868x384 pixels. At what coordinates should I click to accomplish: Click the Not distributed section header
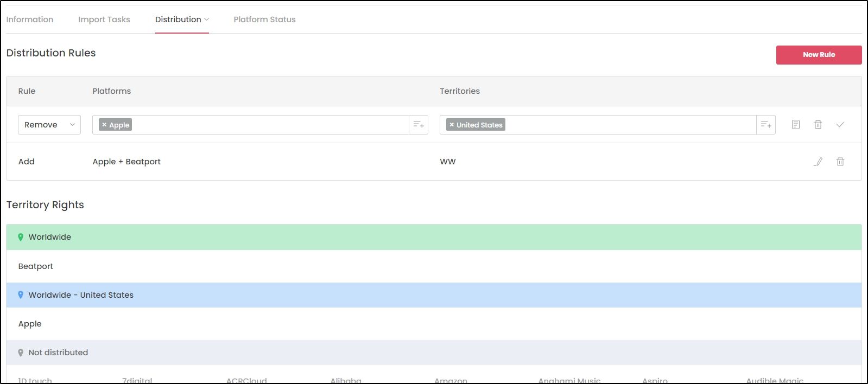click(434, 353)
